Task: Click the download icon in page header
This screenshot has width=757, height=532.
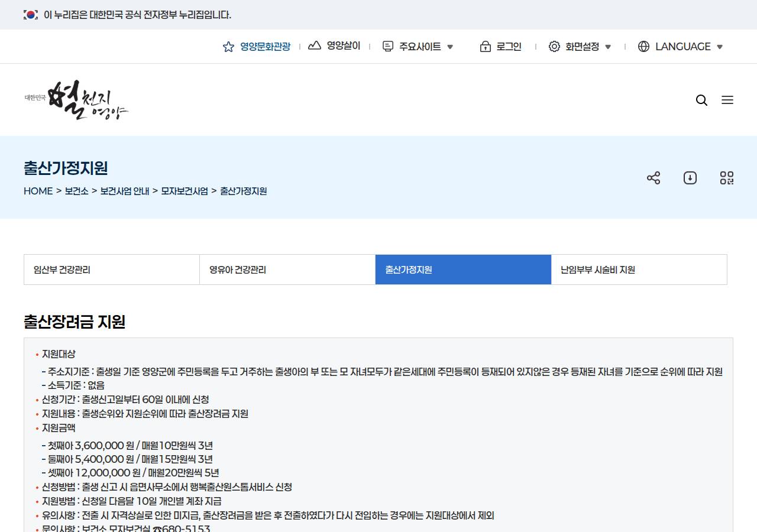Action: (x=690, y=178)
